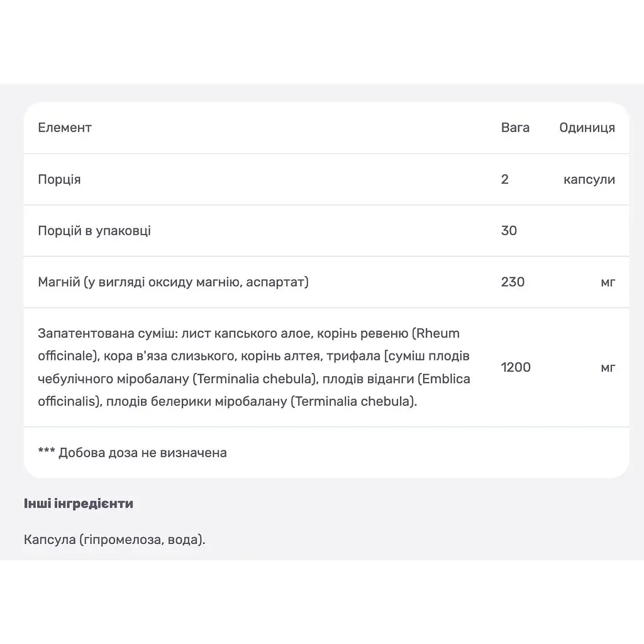Viewport: 644px width, 644px height.
Task: Click the serving size value 2
Action: pyautogui.click(x=505, y=179)
